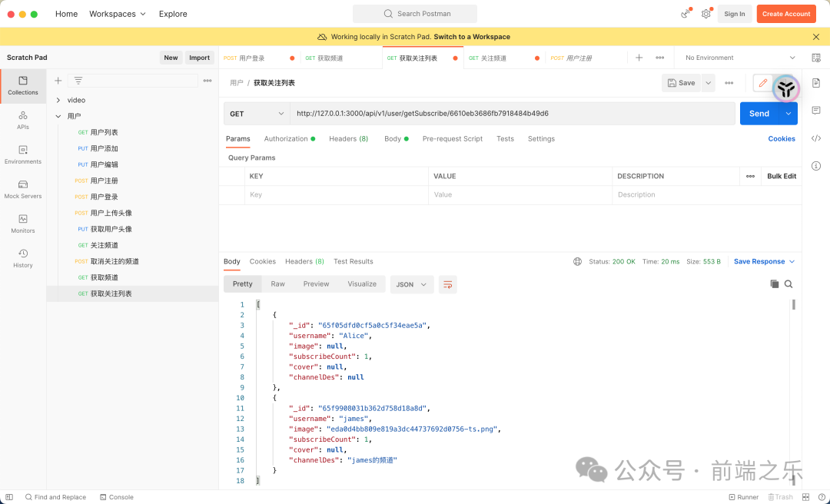
Task: Open the 关注频道 request tab
Action: click(503, 58)
